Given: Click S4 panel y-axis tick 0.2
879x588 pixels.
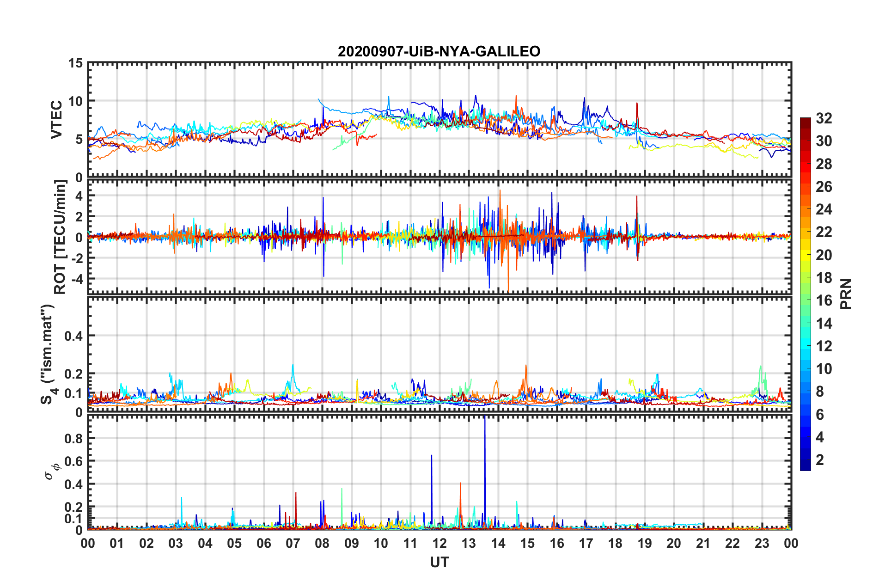Looking at the screenshot, I should click(x=73, y=374).
